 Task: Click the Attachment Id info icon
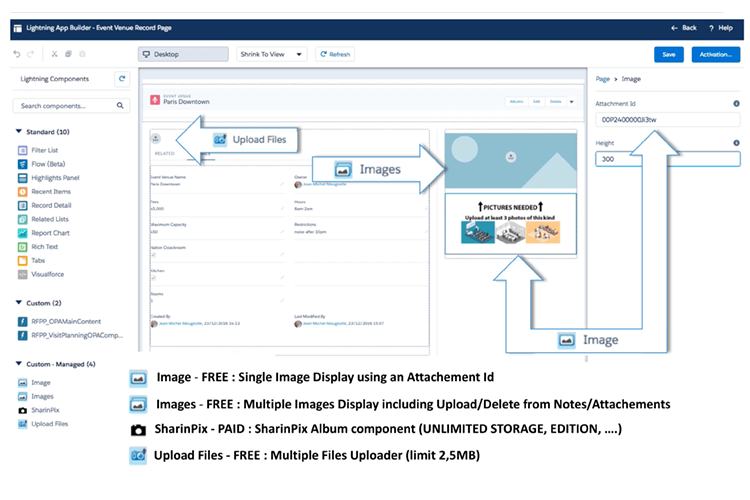coord(736,103)
